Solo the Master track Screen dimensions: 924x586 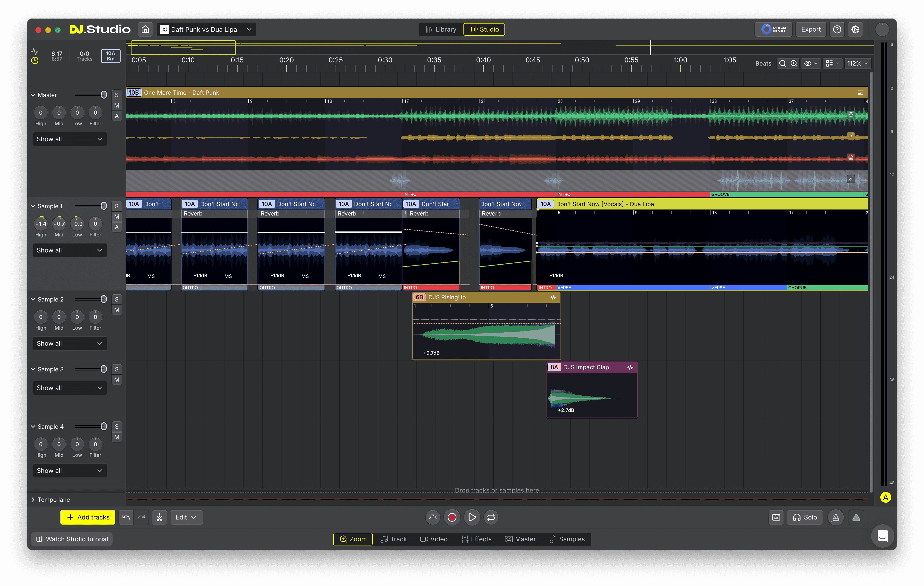click(117, 95)
